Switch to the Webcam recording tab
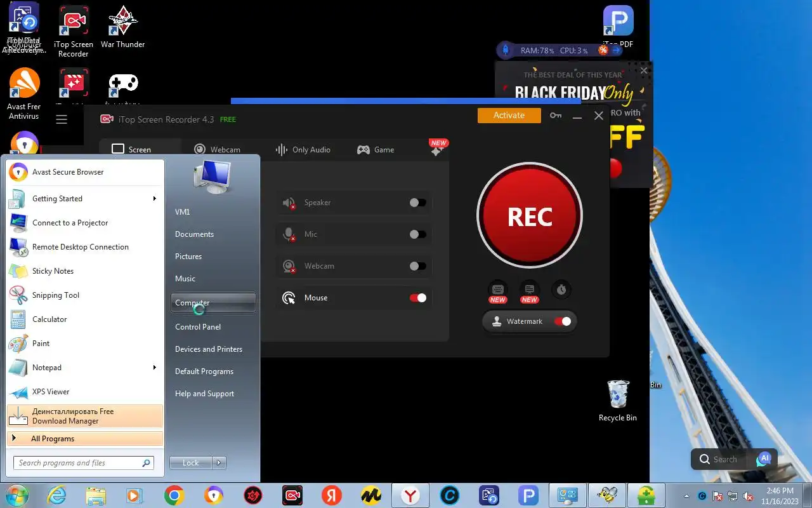Viewport: 812px width, 508px height. [x=217, y=149]
